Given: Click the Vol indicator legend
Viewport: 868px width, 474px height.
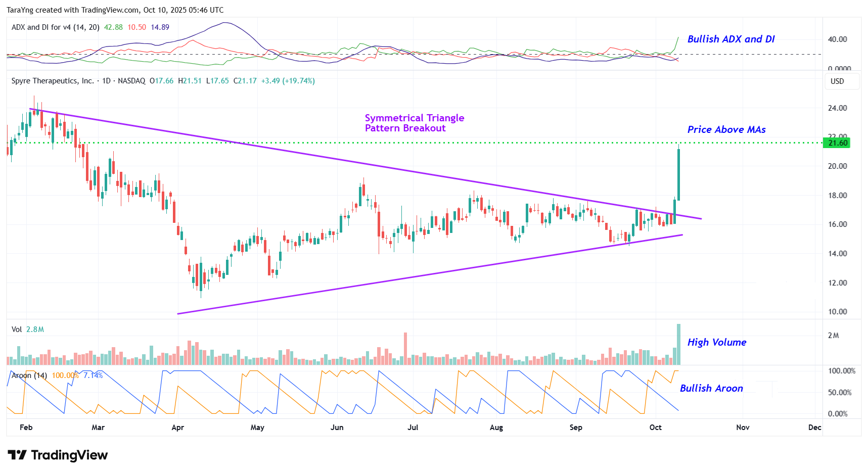Looking at the screenshot, I should (x=17, y=329).
